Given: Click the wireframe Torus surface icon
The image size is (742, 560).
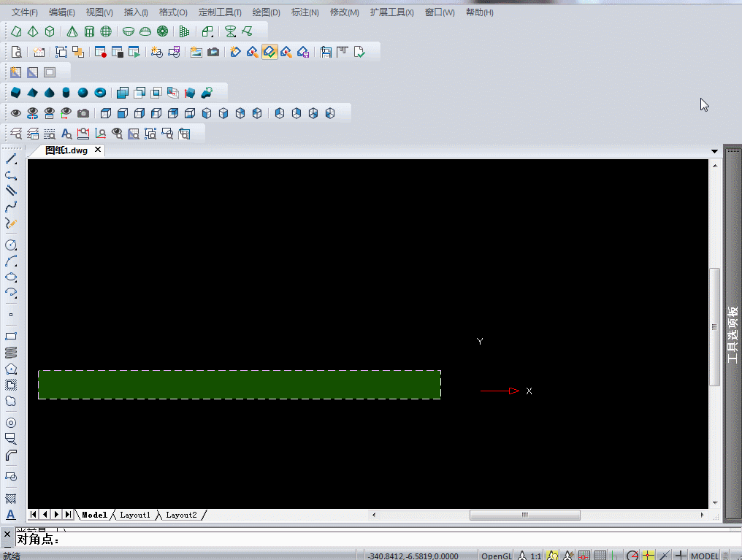Looking at the screenshot, I should pyautogui.click(x=162, y=31).
